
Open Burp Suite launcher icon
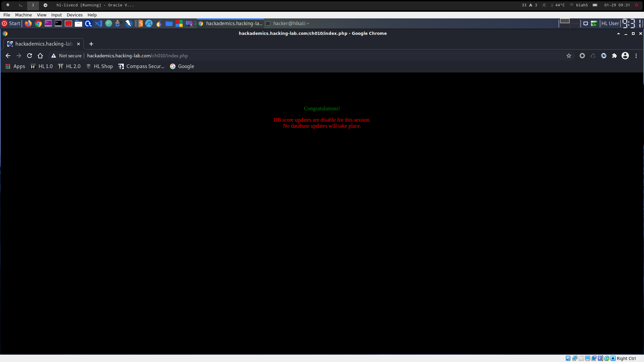click(x=139, y=23)
